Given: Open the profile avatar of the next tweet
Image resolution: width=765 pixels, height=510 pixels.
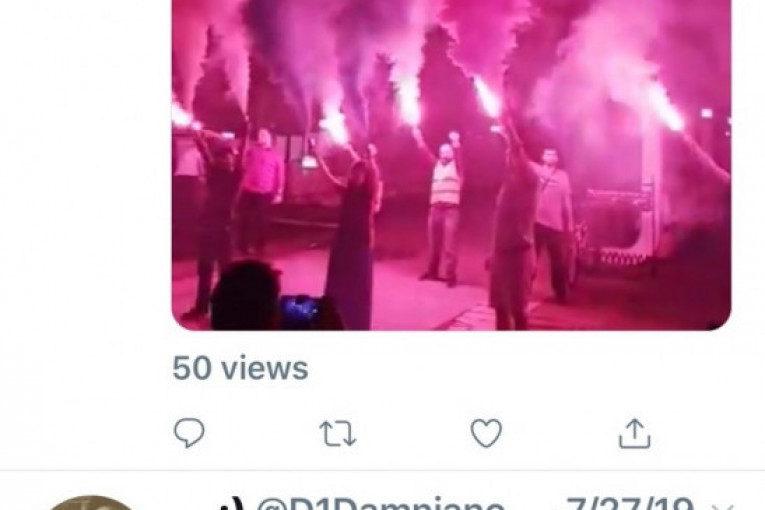Looking at the screenshot, I should pos(91,503).
